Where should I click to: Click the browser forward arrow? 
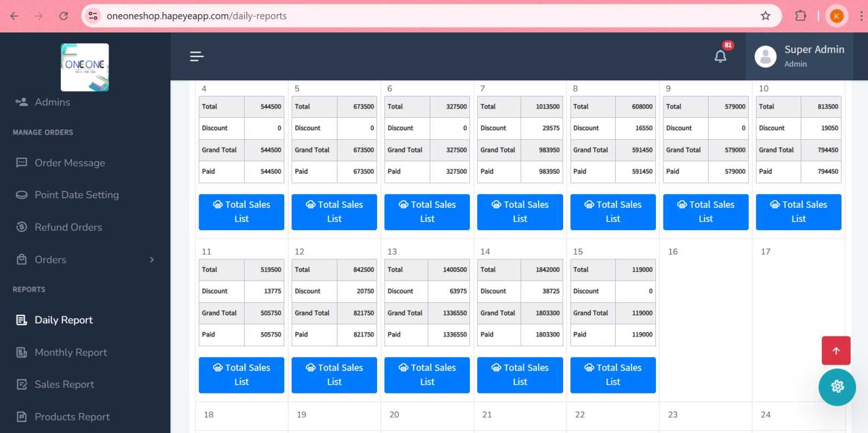(x=39, y=16)
